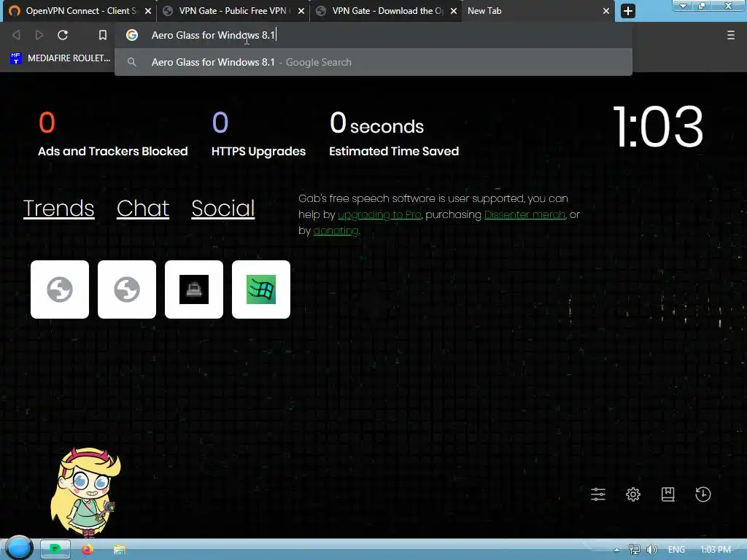The height and width of the screenshot is (560, 747).
Task: Open the Trends link
Action: click(x=58, y=208)
